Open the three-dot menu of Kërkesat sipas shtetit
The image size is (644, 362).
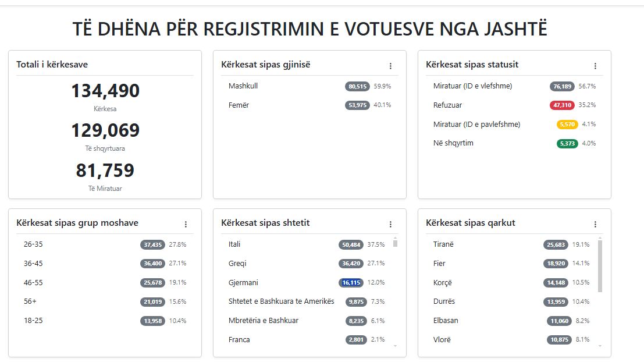[390, 224]
